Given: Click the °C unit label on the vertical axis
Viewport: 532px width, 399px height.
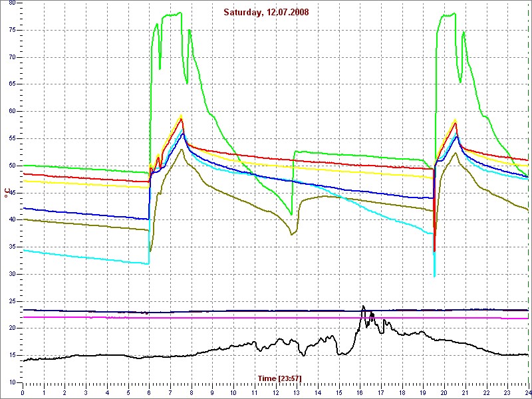Looking at the screenshot, I should pos(6,194).
